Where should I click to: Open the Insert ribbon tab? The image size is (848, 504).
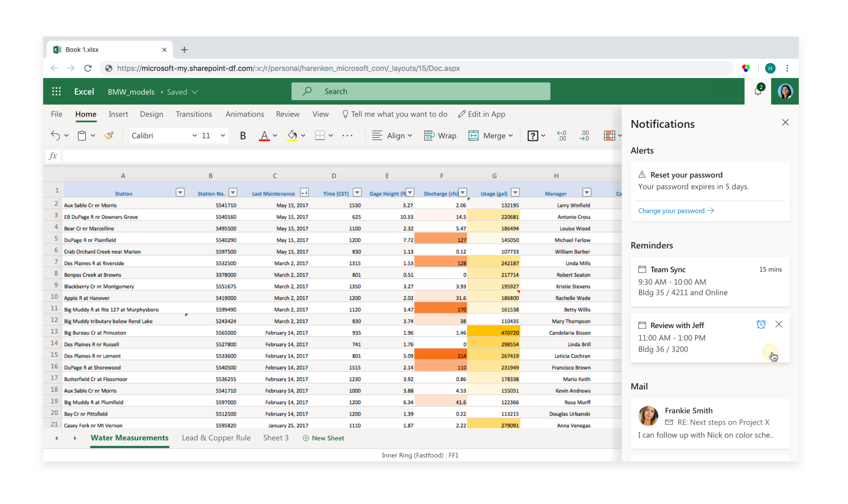(118, 114)
